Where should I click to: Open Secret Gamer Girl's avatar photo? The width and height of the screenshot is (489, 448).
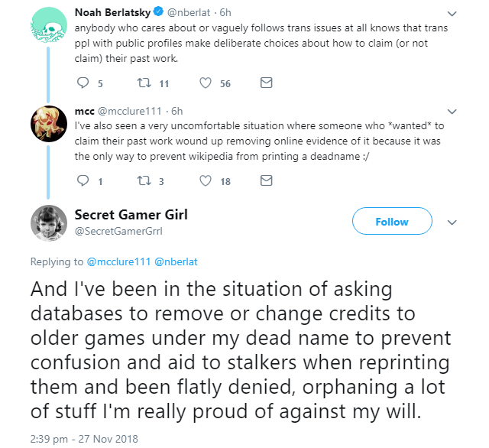coord(49,223)
